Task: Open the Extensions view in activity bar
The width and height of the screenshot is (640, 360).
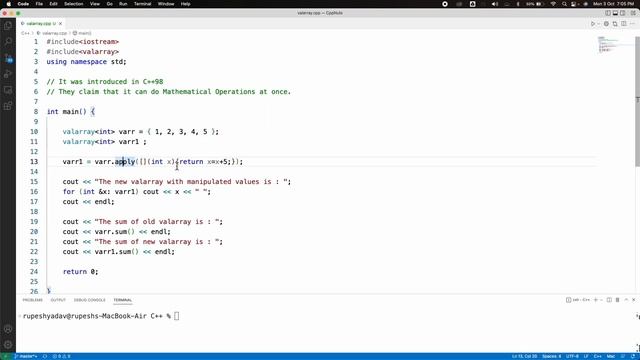Action: click(x=8, y=106)
